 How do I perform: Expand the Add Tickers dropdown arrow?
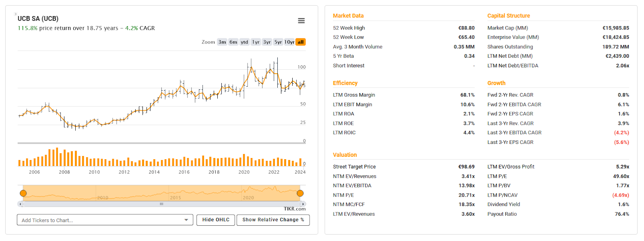[186, 220]
